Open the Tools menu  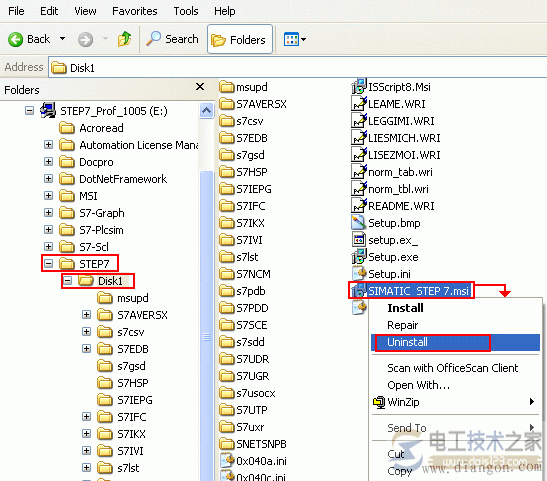tap(186, 11)
